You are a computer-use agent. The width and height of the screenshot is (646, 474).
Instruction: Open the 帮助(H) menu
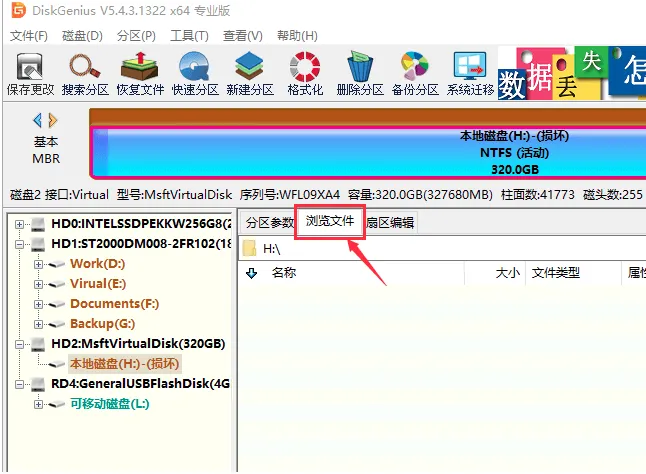click(297, 36)
